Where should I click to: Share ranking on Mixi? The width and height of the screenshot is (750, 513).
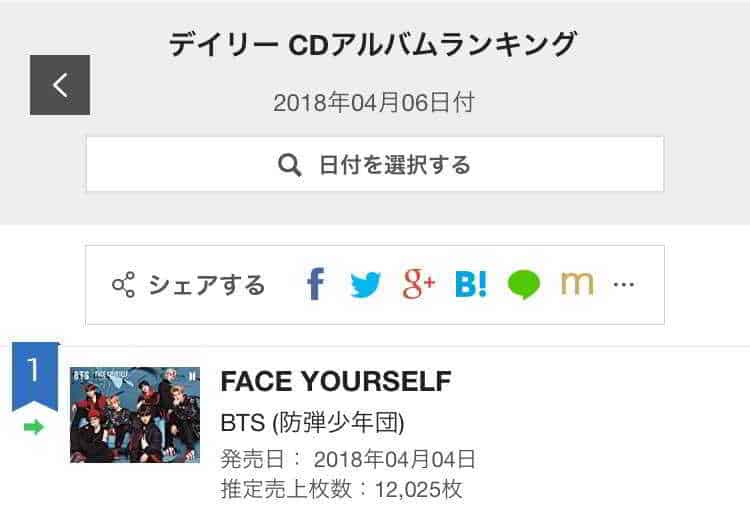577,285
